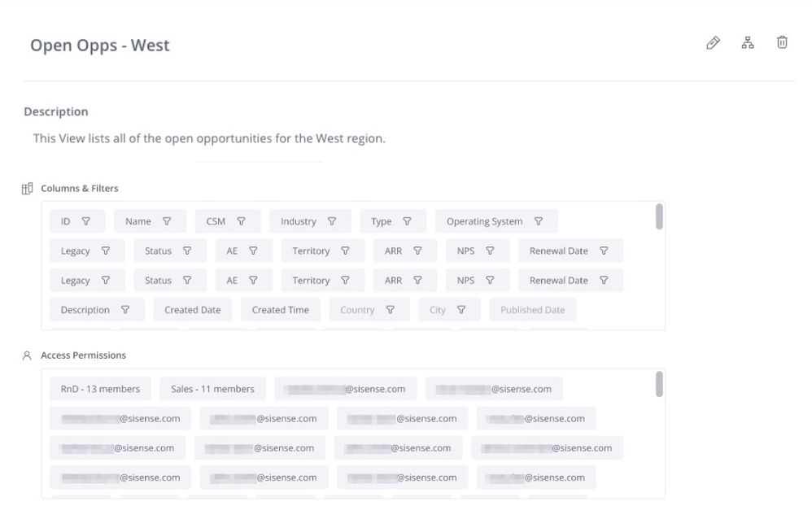Click filter icon on Country column
The height and width of the screenshot is (519, 812).
[391, 310]
